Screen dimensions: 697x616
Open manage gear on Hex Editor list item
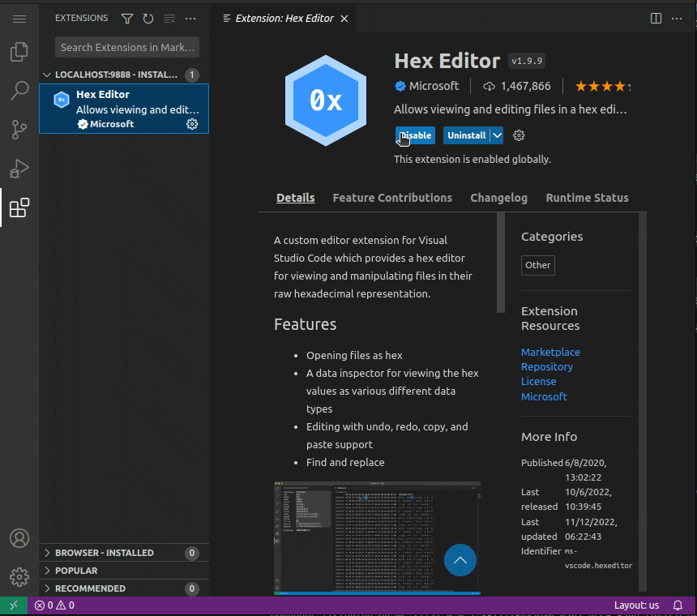tap(192, 124)
